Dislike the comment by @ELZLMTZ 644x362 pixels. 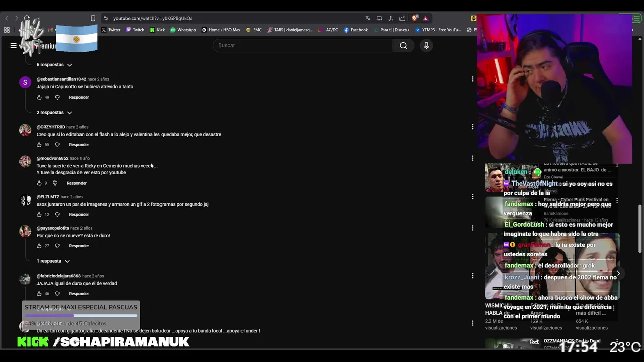tap(57, 215)
